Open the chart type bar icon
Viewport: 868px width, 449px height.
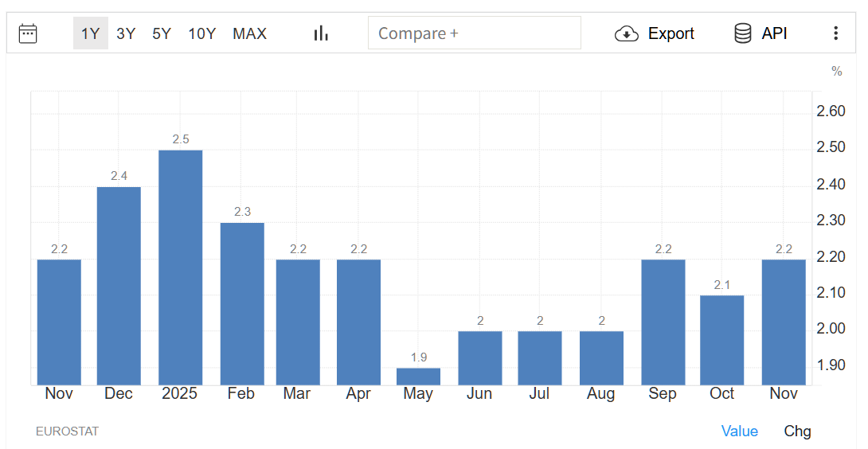coord(321,33)
